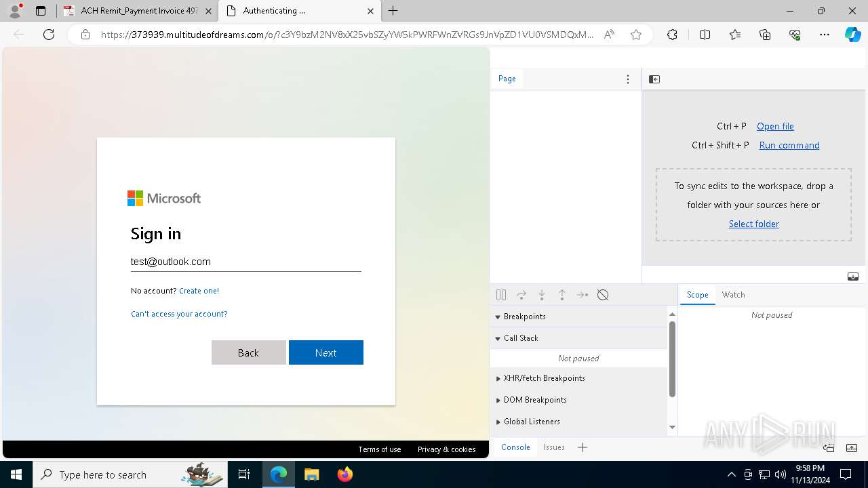Click the drawer toggle icon below editor

853,277
